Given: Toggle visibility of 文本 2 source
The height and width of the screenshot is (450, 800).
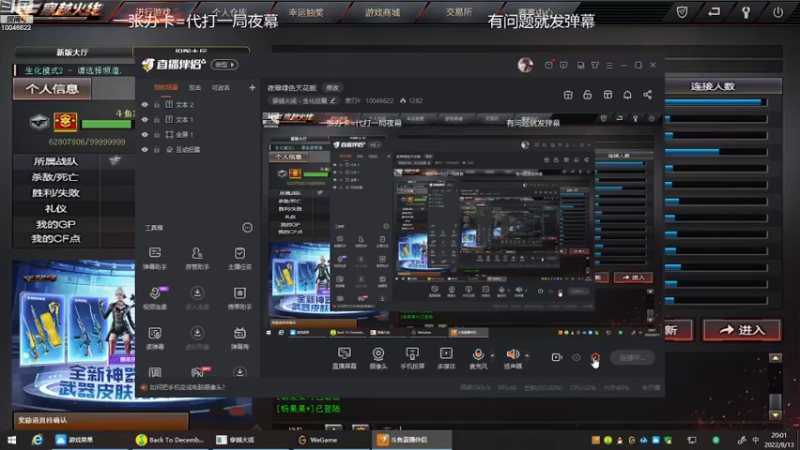Looking at the screenshot, I should pos(145,105).
